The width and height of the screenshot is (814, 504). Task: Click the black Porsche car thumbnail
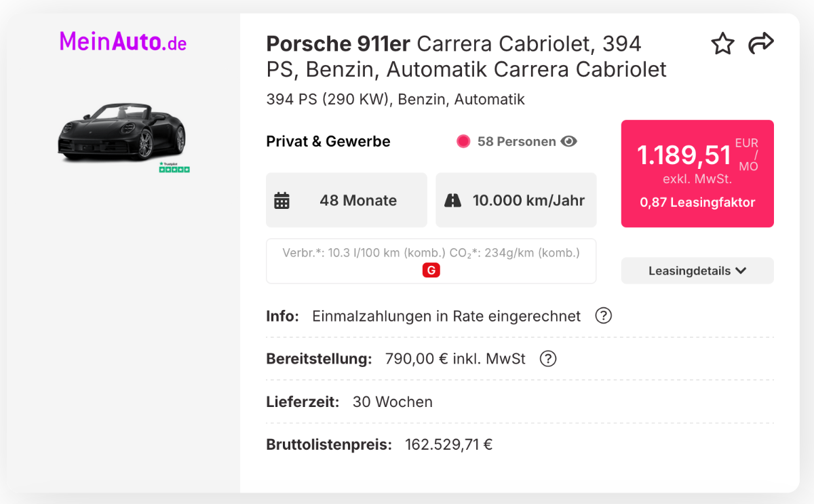pos(122,132)
